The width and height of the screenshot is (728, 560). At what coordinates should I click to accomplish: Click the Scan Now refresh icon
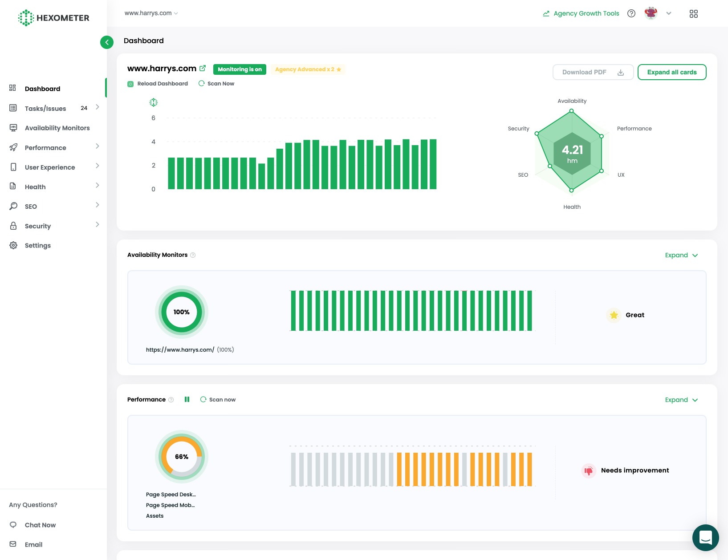point(201,83)
